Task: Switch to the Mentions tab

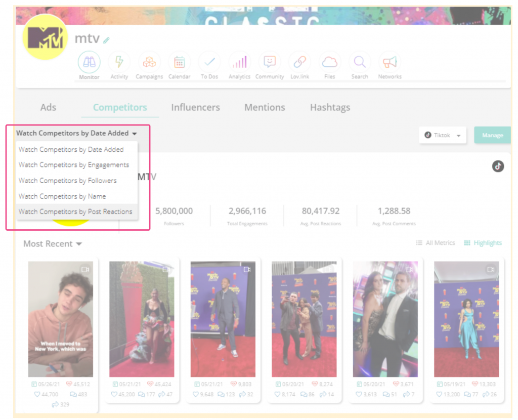Action: (x=265, y=107)
